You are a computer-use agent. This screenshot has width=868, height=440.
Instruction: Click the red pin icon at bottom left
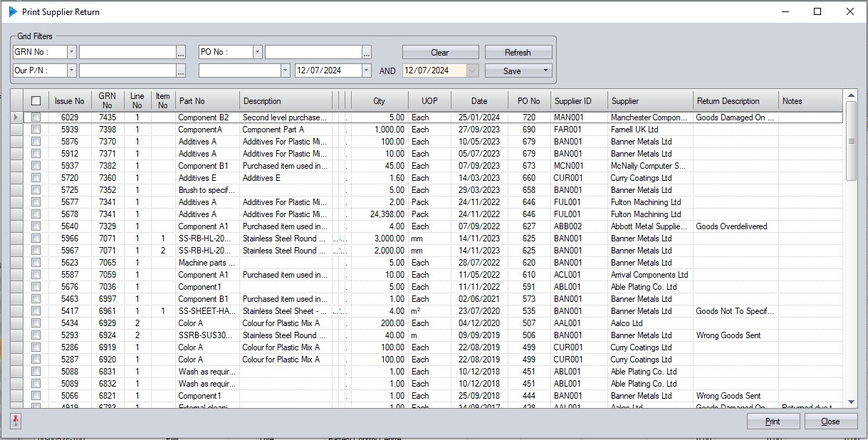tap(16, 421)
